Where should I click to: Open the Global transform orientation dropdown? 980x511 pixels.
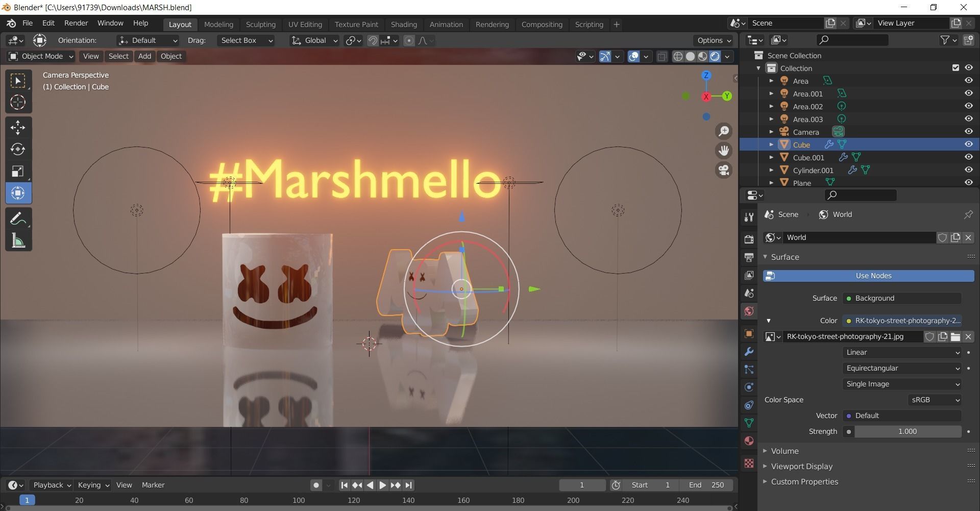click(x=314, y=40)
